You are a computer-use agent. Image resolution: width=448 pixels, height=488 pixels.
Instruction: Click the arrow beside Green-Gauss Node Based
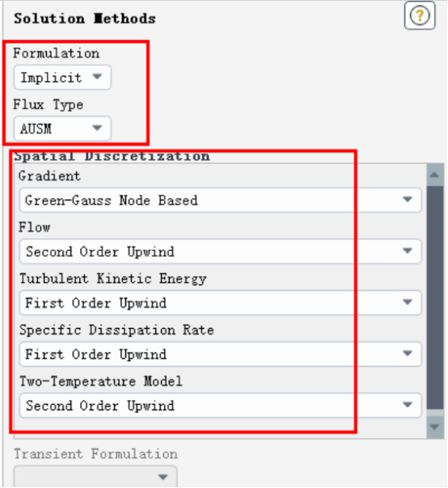(x=408, y=200)
